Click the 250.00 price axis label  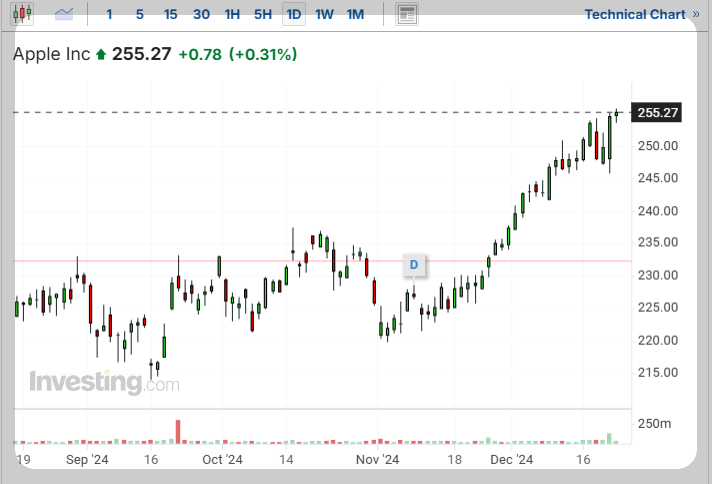658,146
